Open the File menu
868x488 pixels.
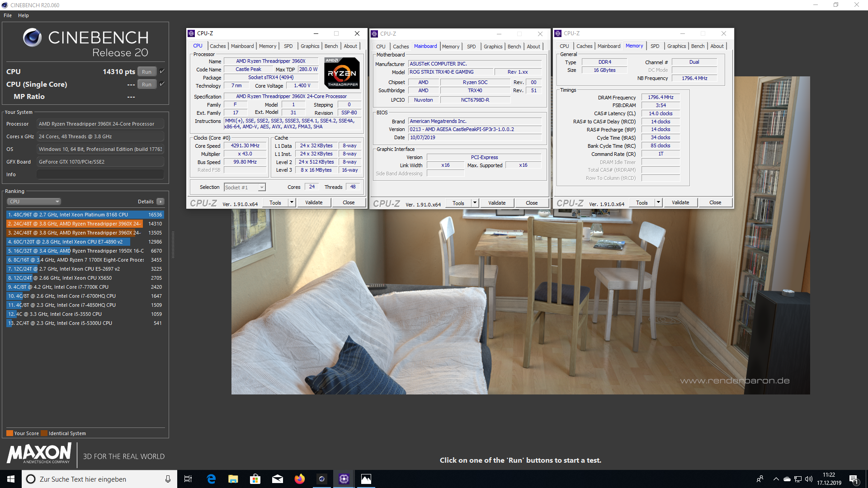tap(8, 15)
